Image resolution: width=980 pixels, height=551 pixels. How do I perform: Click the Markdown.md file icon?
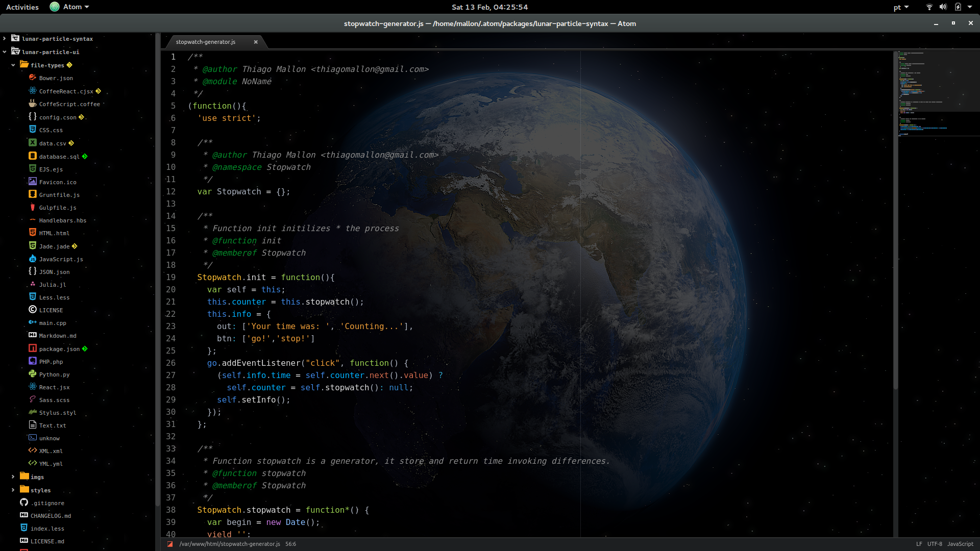pos(32,335)
